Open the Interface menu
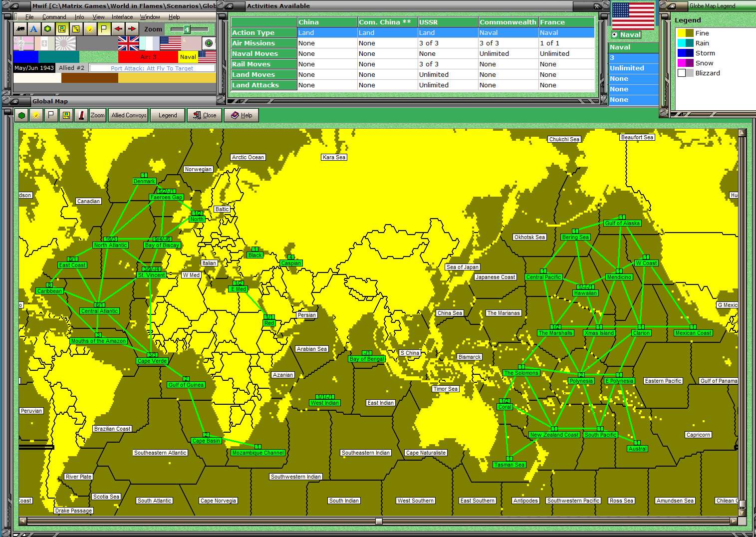756x537 pixels. pos(122,17)
